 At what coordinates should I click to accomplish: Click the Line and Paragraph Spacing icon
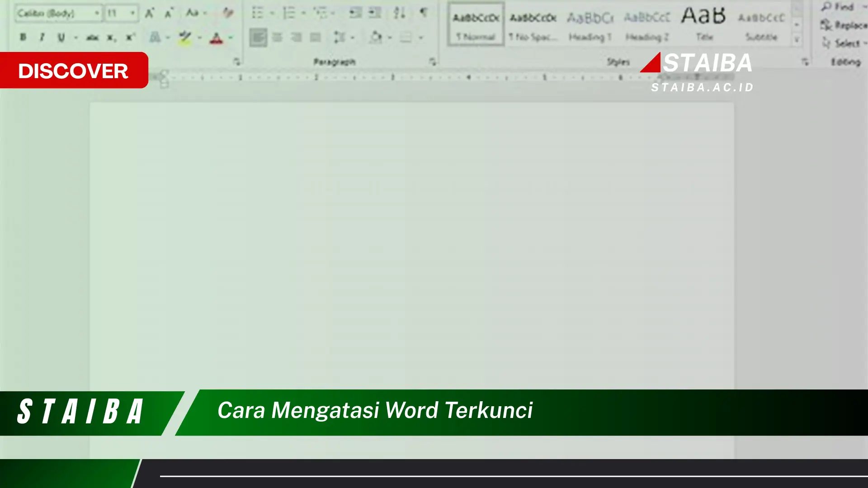(x=340, y=37)
